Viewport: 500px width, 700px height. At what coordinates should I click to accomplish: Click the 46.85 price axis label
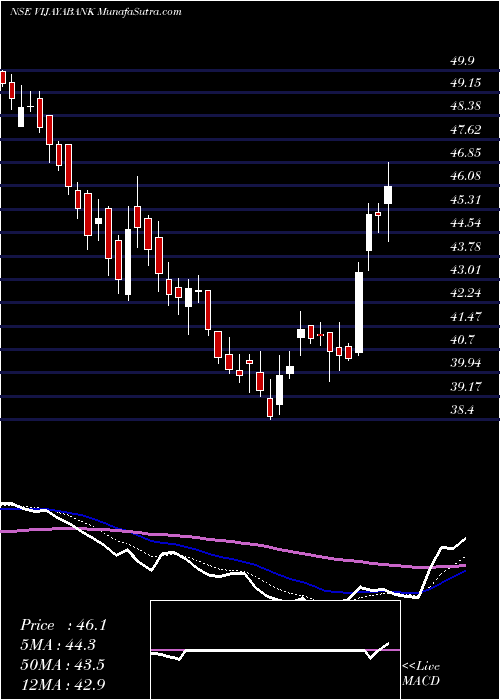pyautogui.click(x=467, y=153)
